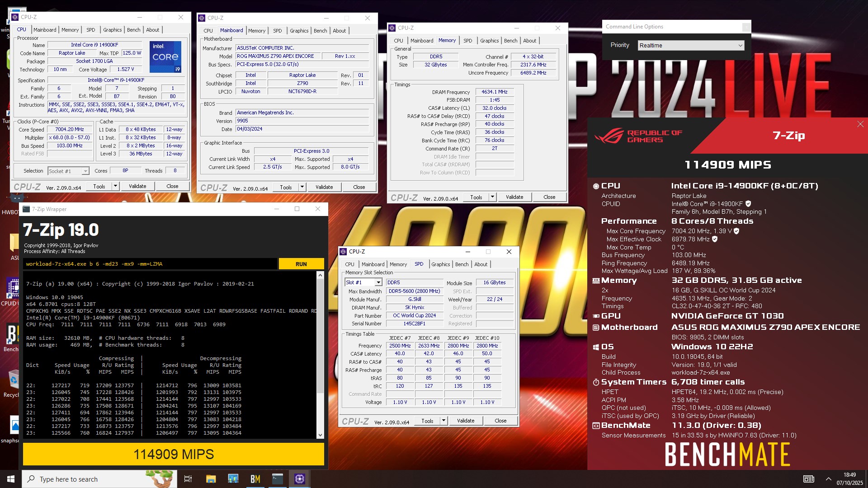Open the Priority Realtime dropdown

(x=690, y=45)
